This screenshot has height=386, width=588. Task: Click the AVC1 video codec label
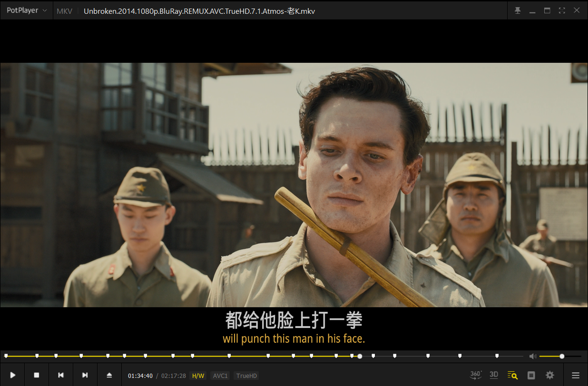pyautogui.click(x=220, y=376)
